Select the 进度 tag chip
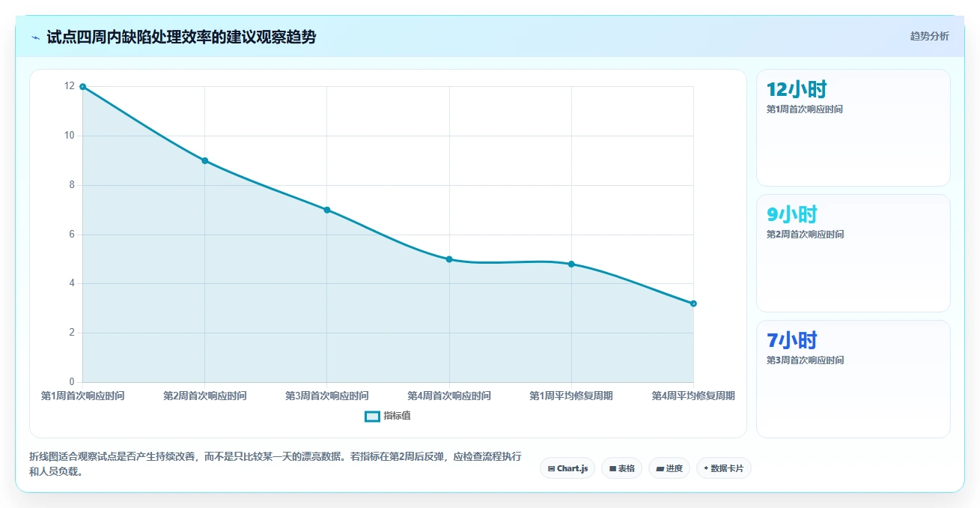The height and width of the screenshot is (508, 980). click(x=669, y=468)
